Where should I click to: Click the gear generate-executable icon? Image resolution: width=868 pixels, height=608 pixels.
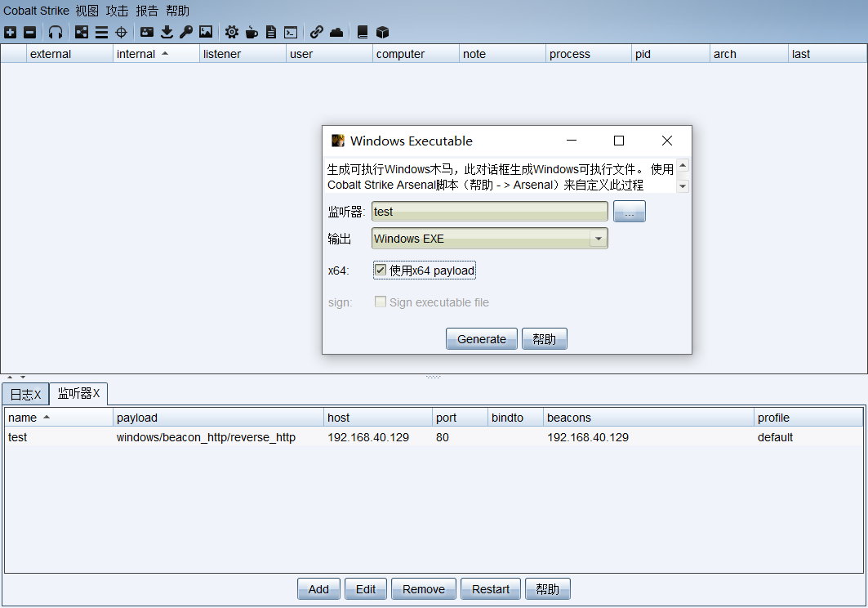point(231,32)
